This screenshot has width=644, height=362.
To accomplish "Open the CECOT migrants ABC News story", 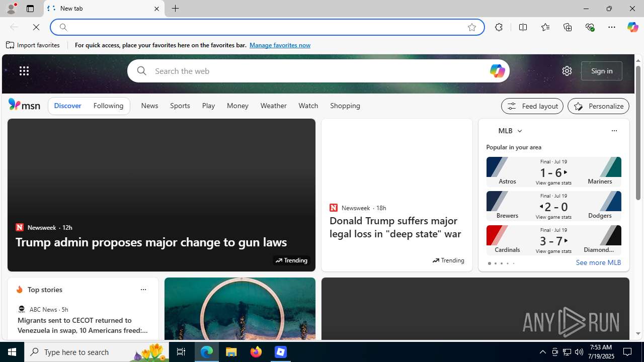I will click(x=83, y=325).
